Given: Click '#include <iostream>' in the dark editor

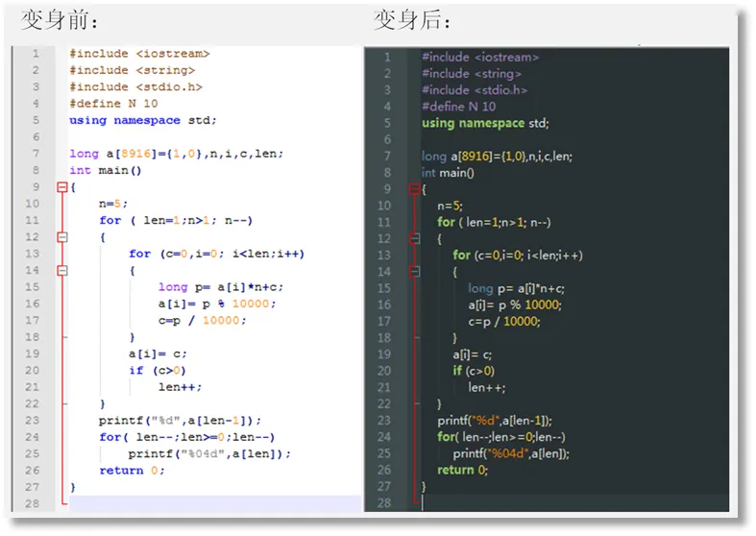Looking at the screenshot, I should click(480, 58).
